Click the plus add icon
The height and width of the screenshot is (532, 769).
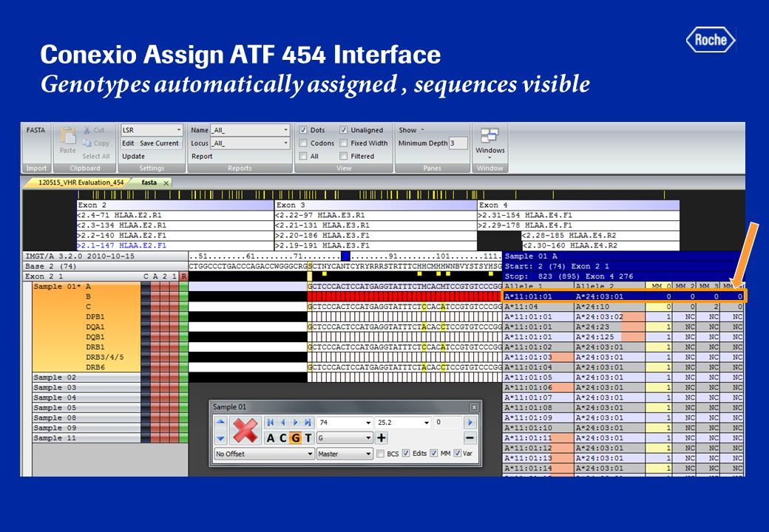click(381, 438)
